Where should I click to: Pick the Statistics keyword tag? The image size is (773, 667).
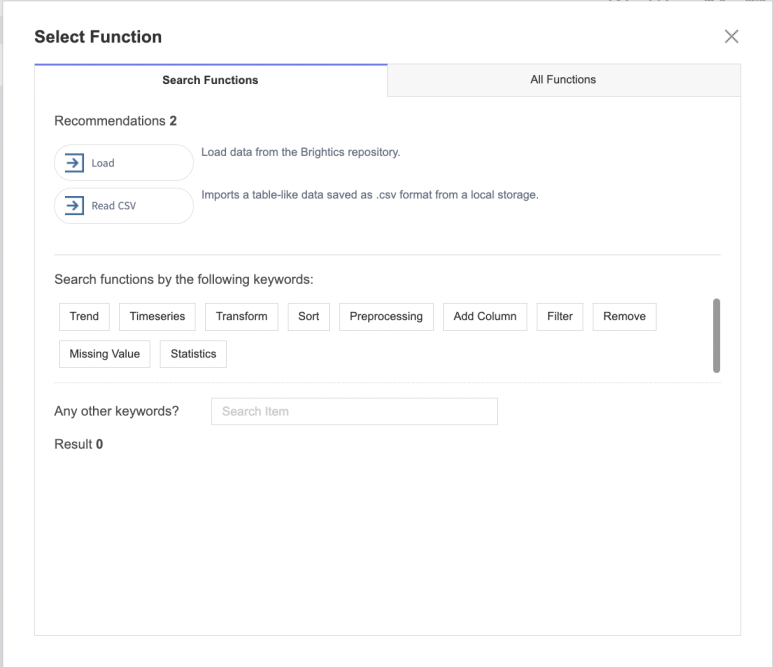point(193,355)
